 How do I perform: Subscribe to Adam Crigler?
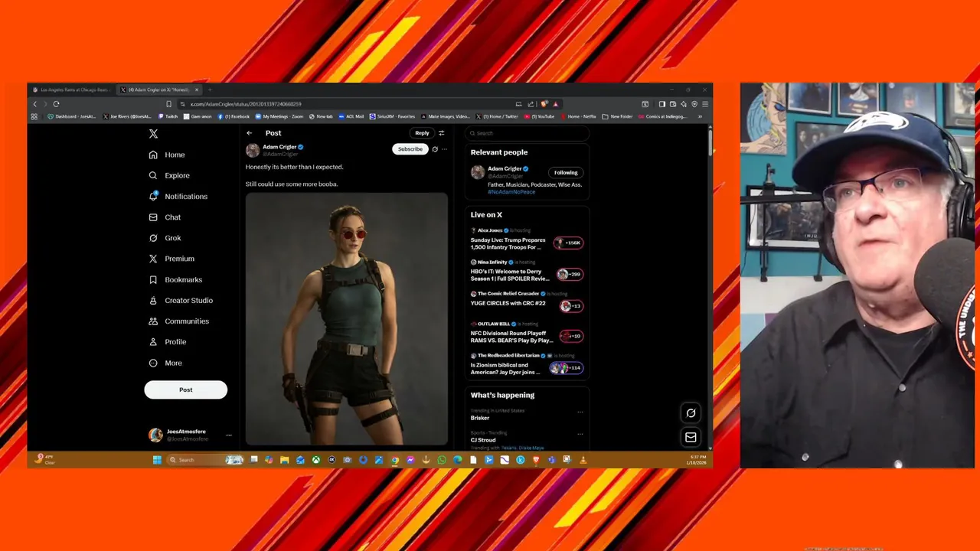click(x=410, y=149)
